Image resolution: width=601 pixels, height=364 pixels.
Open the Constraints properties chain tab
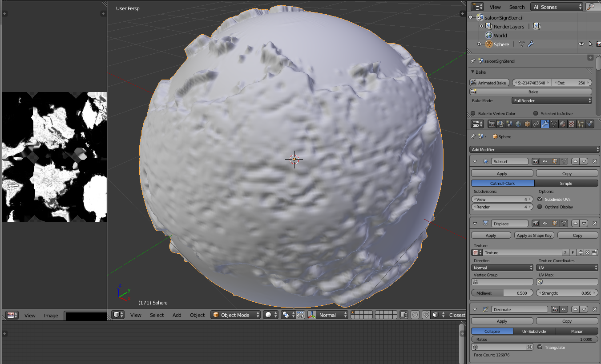point(536,124)
